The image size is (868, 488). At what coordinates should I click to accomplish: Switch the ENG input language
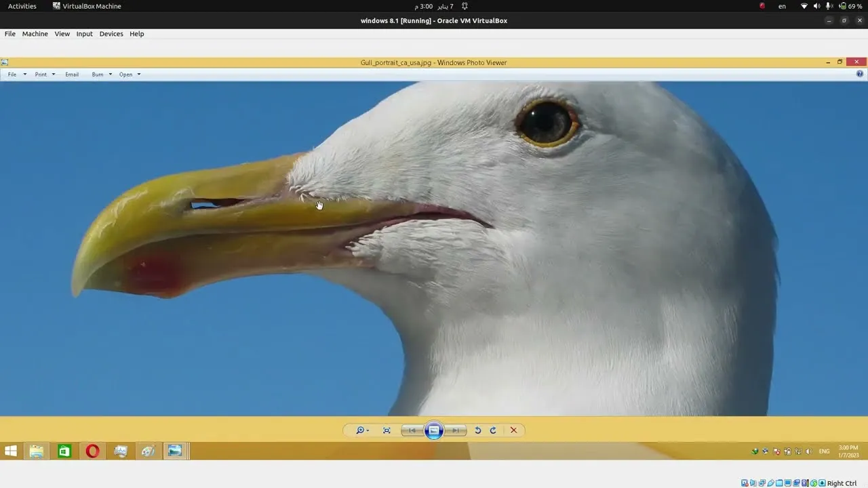coord(824,451)
